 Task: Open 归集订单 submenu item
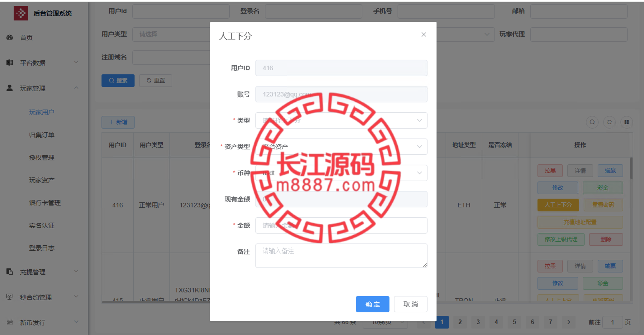tap(41, 135)
